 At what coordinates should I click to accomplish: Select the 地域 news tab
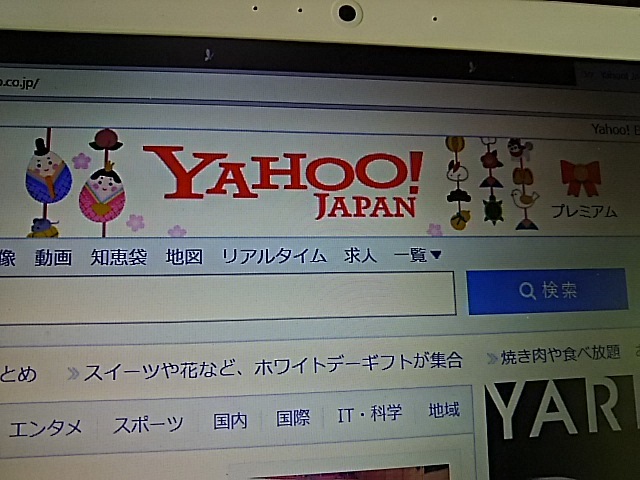click(x=444, y=410)
